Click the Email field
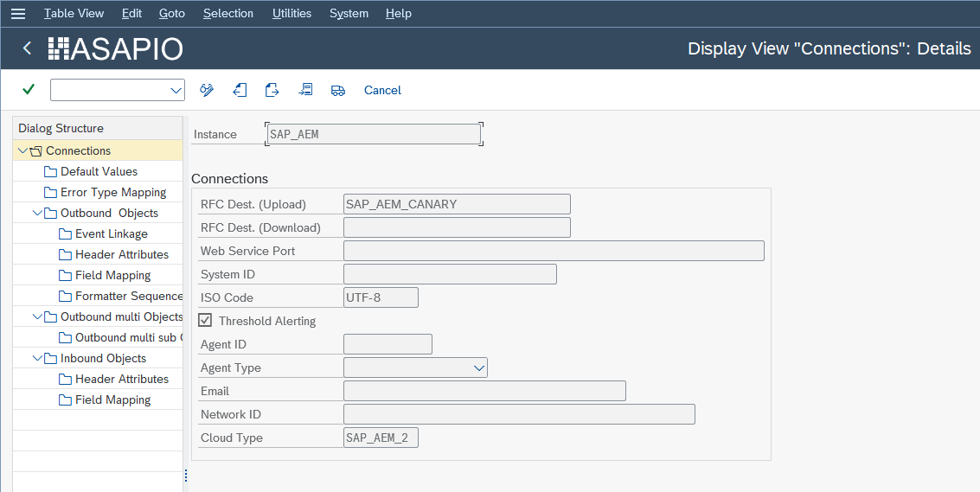Viewport: 980px width, 492px height. pyautogui.click(x=484, y=391)
